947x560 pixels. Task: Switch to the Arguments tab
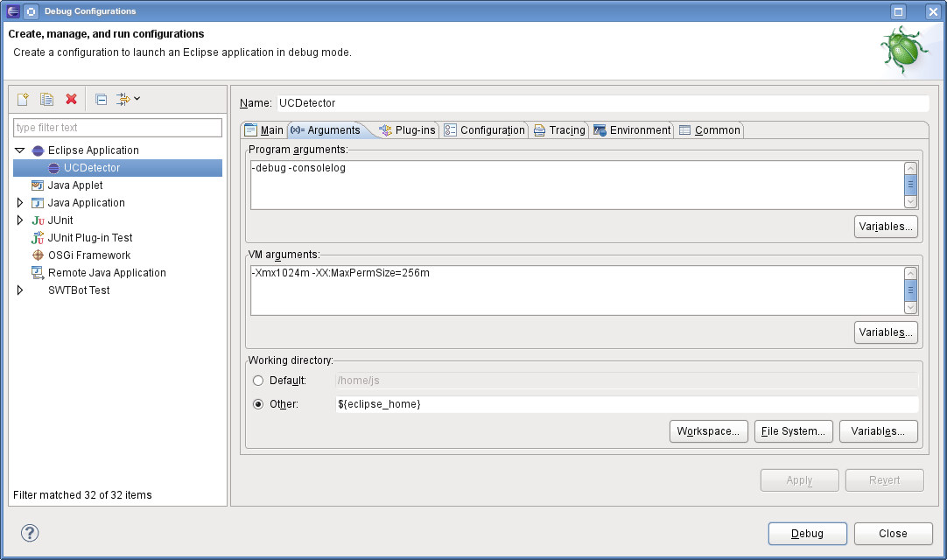click(326, 129)
